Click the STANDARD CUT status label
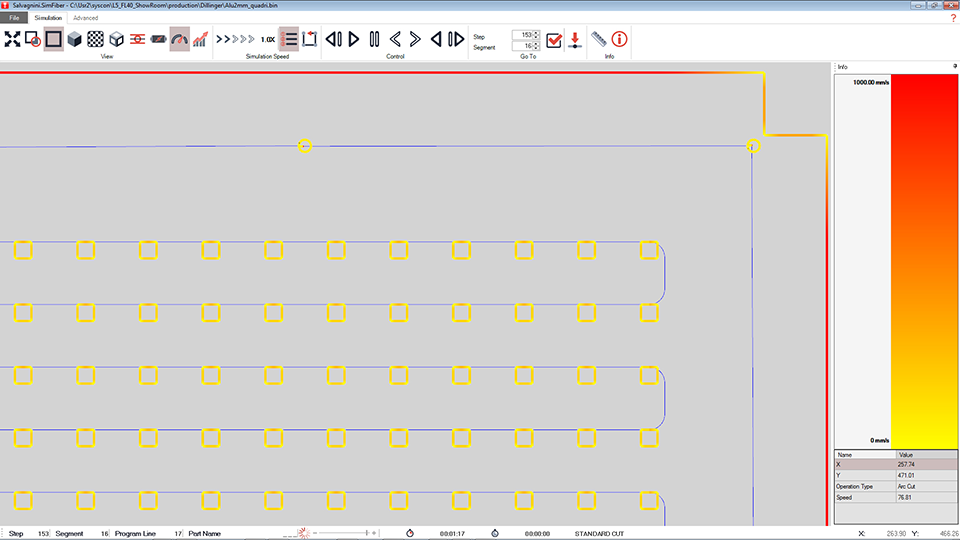 point(599,534)
